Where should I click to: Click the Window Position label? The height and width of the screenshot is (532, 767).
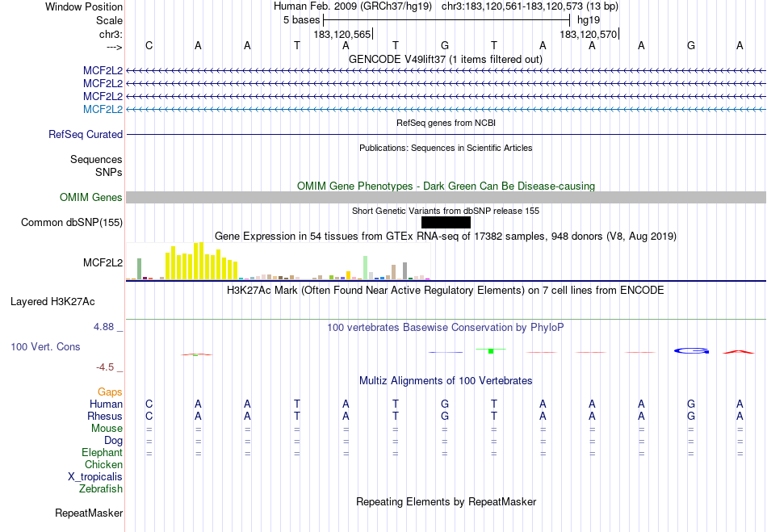[84, 6]
